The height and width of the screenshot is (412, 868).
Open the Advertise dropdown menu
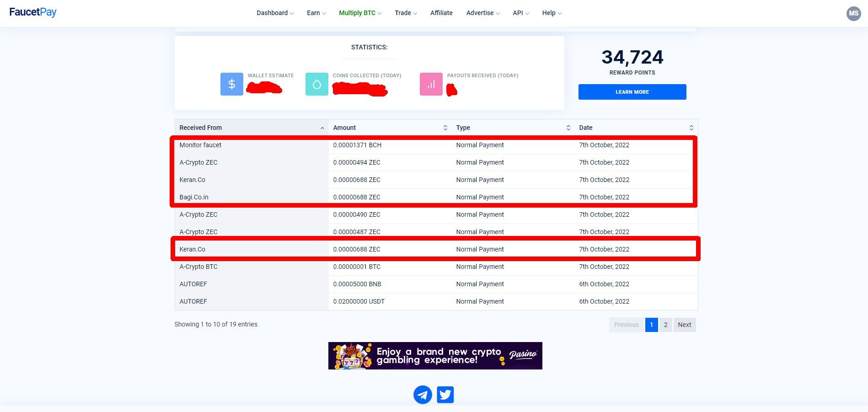point(483,13)
